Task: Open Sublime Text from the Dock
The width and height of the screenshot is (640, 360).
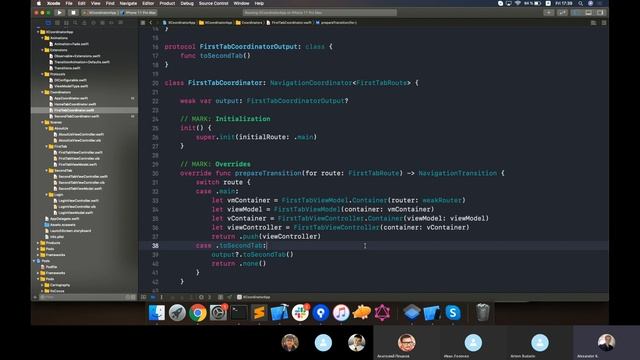Action: pos(259,313)
